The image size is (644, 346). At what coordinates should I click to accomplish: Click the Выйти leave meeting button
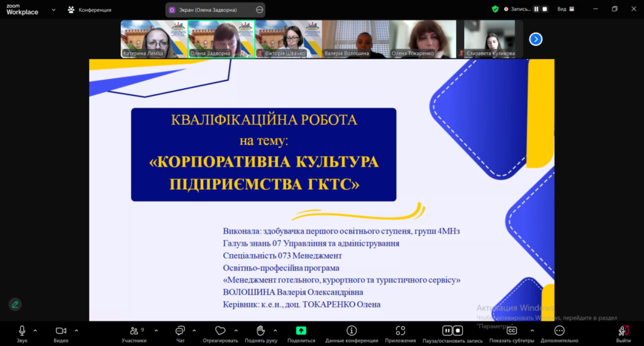click(623, 333)
